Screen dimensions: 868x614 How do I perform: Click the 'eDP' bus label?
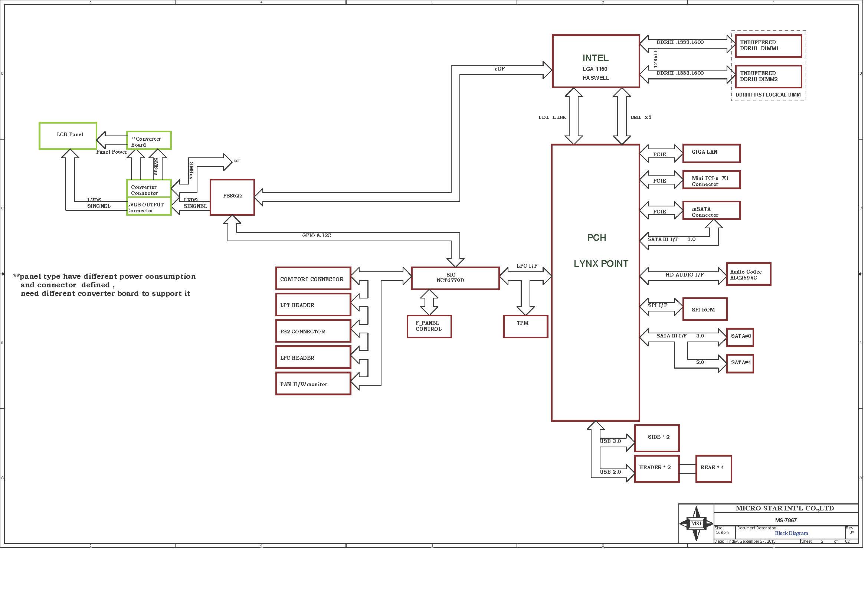point(500,69)
